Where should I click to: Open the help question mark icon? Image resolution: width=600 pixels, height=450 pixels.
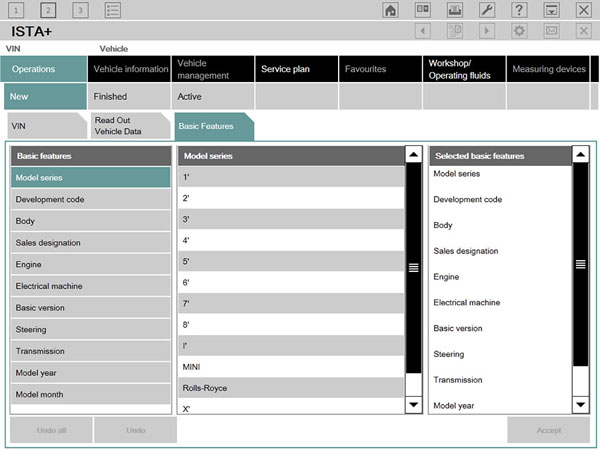(x=519, y=10)
